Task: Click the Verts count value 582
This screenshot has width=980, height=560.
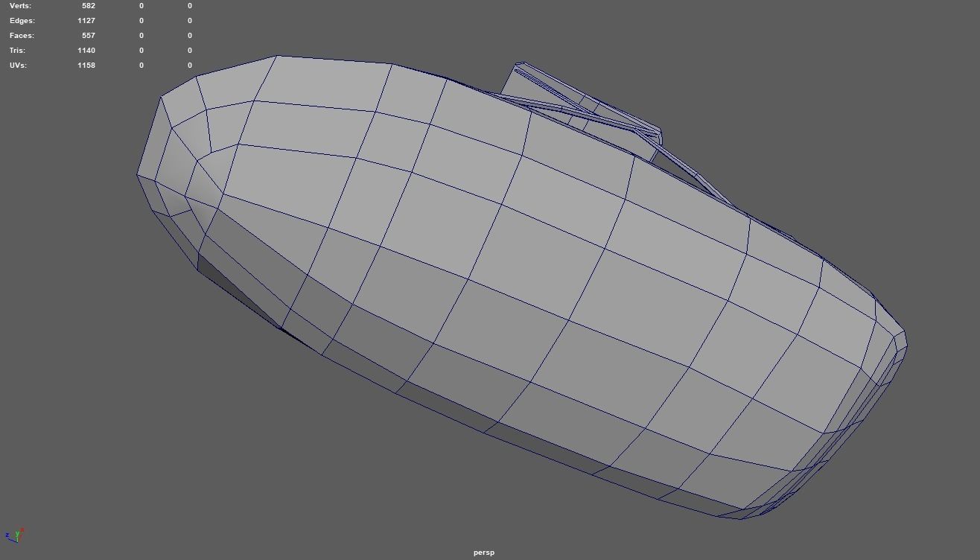Action: coord(89,6)
